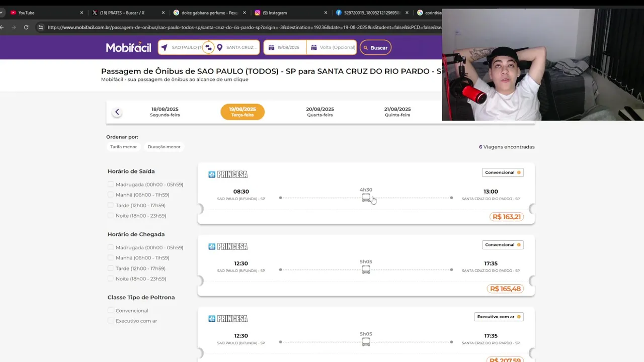Select the 20/08/2025 Quarta-feira date tab
644x362 pixels.
coord(320,112)
